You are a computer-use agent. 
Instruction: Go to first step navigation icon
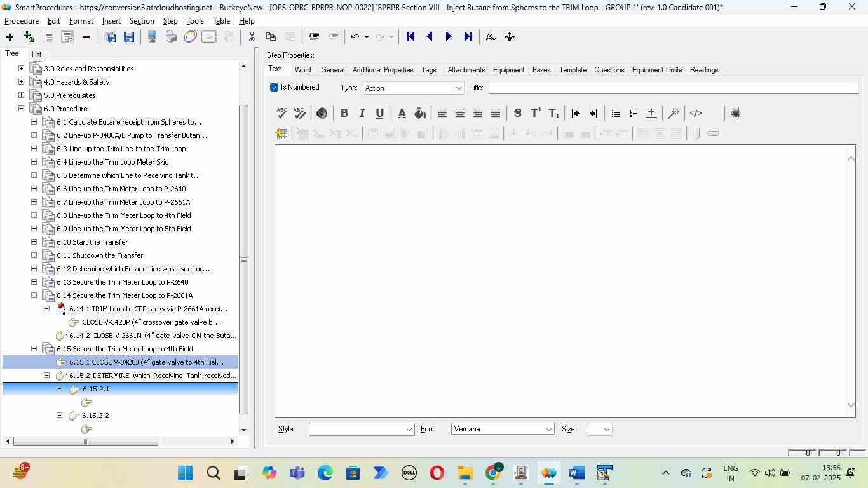[410, 37]
